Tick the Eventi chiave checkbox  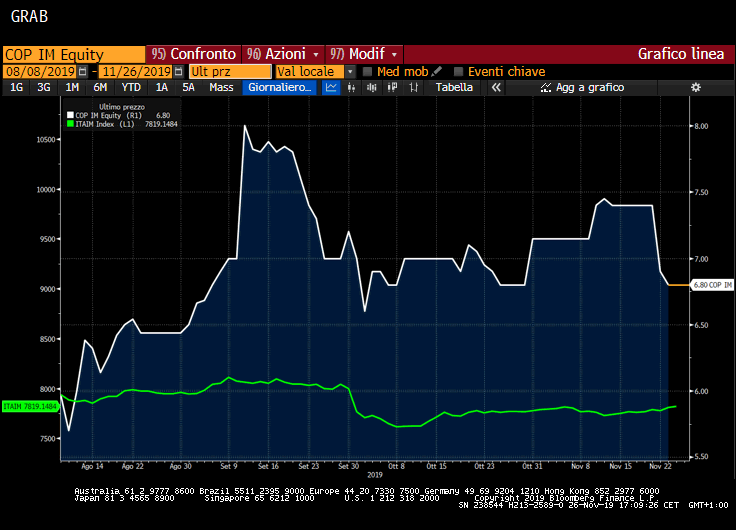tap(459, 72)
